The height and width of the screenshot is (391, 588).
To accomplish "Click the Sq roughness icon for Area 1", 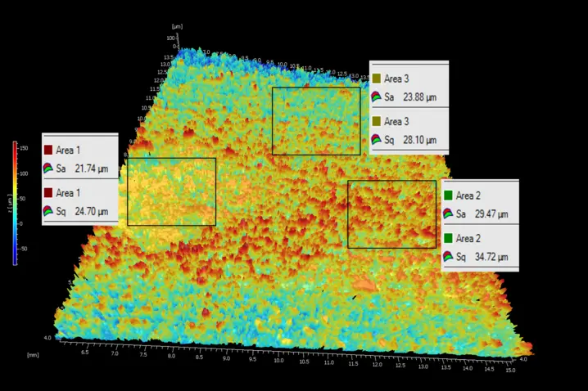I will click(50, 211).
